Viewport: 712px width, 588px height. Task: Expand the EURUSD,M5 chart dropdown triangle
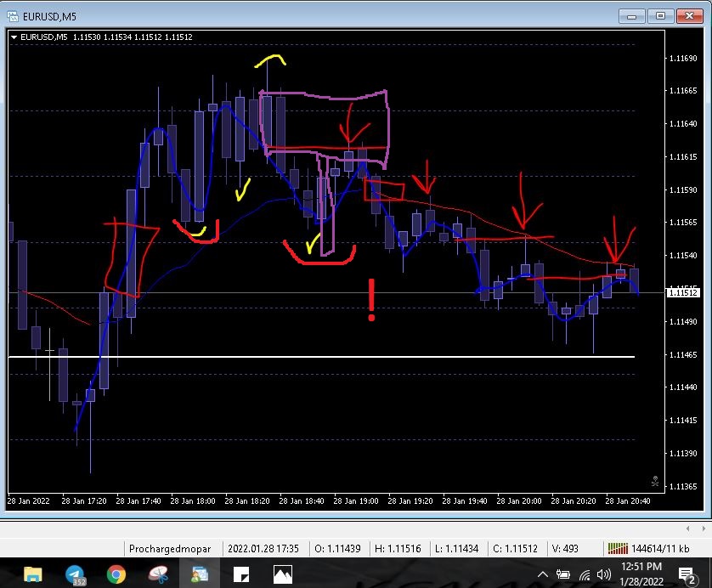pos(14,37)
